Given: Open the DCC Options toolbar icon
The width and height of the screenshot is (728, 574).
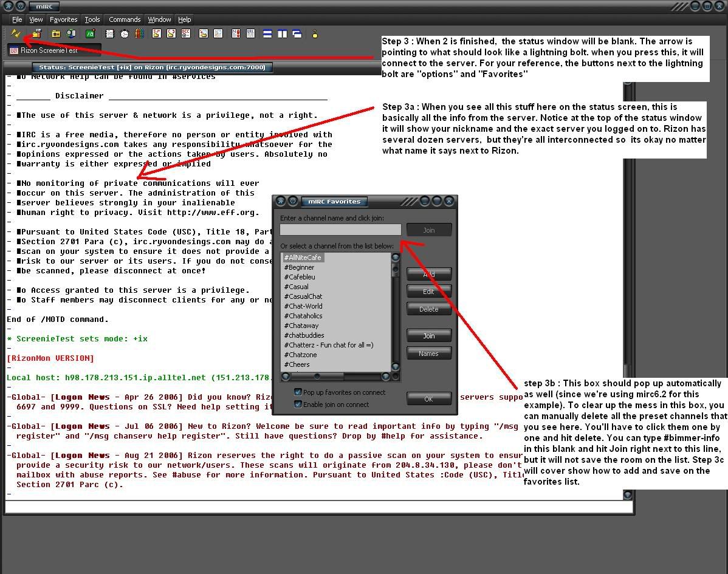Looking at the screenshot, I should pyautogui.click(x=186, y=34).
